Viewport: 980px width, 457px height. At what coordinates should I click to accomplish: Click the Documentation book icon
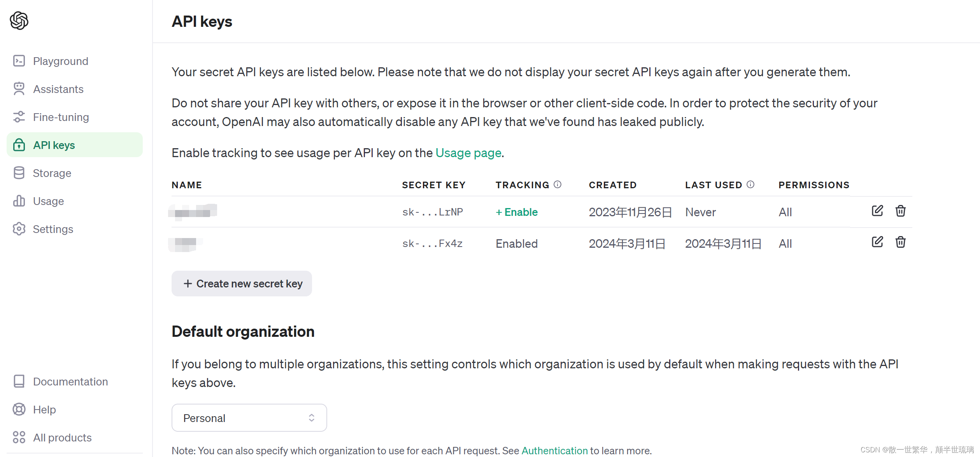coord(19,382)
